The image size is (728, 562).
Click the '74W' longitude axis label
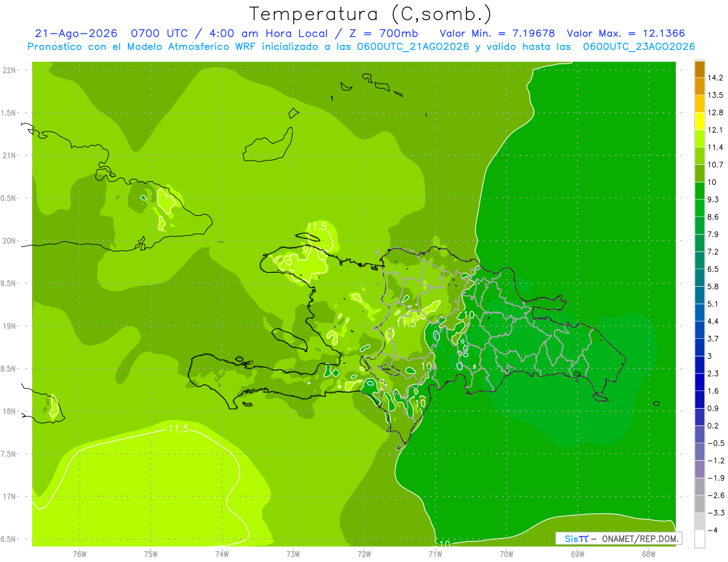[x=222, y=554]
